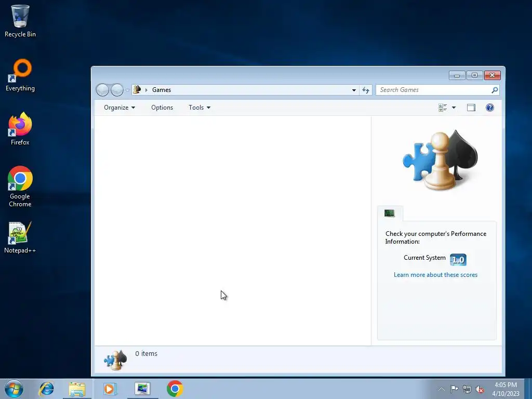The width and height of the screenshot is (532, 399).
Task: Minimize the Games window
Action: tap(457, 75)
